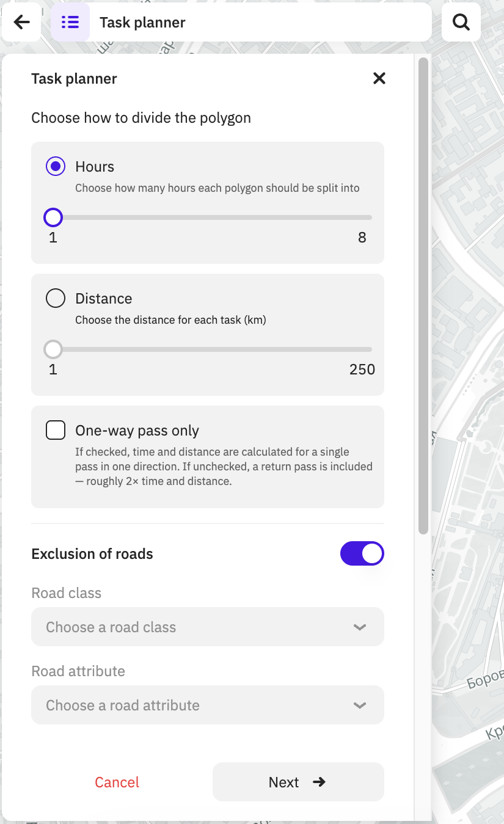Click the Distance slider handle
The height and width of the screenshot is (824, 504).
[53, 349]
